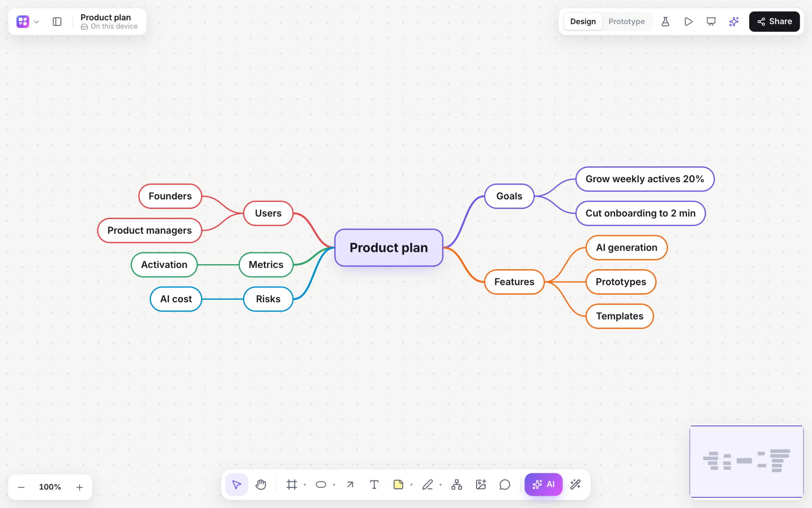Screen dimensions: 812x508
Task: Select the Text tool
Action: point(374,485)
